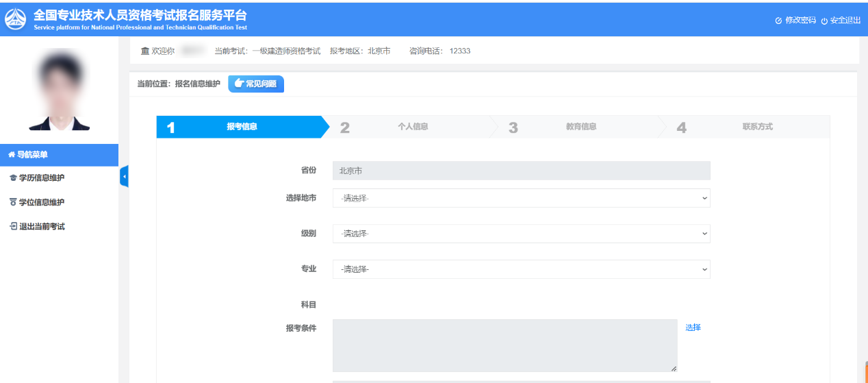
Task: Click the user profile photo
Action: coord(59,90)
